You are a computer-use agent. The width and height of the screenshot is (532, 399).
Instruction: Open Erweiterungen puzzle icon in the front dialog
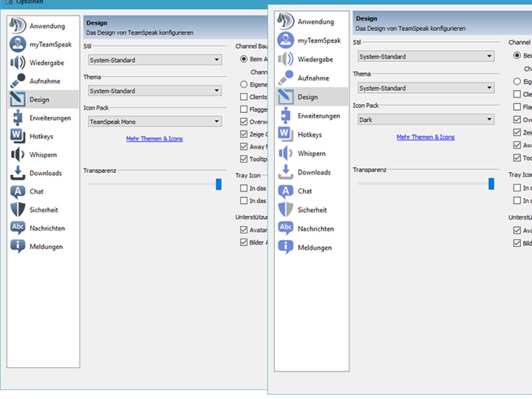pos(286,116)
